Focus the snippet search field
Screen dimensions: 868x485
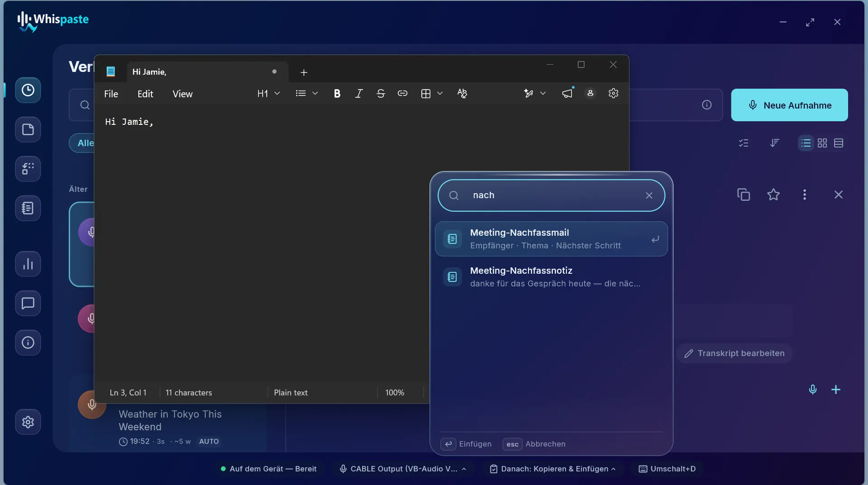tap(551, 195)
